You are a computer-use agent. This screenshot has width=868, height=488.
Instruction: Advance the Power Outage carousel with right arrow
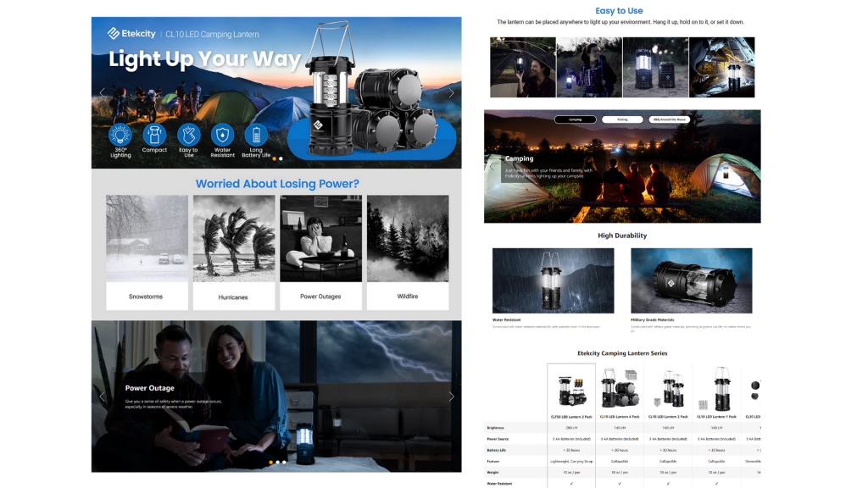[x=451, y=396]
